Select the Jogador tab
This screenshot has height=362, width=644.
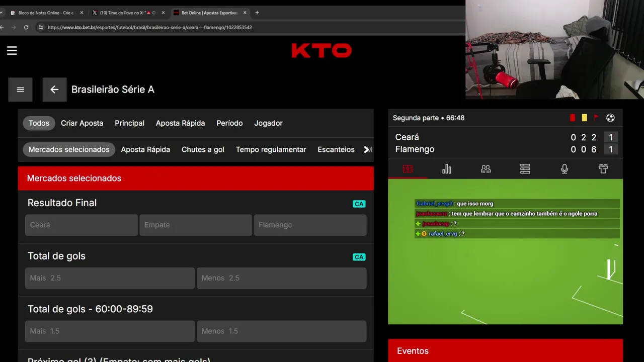click(268, 123)
